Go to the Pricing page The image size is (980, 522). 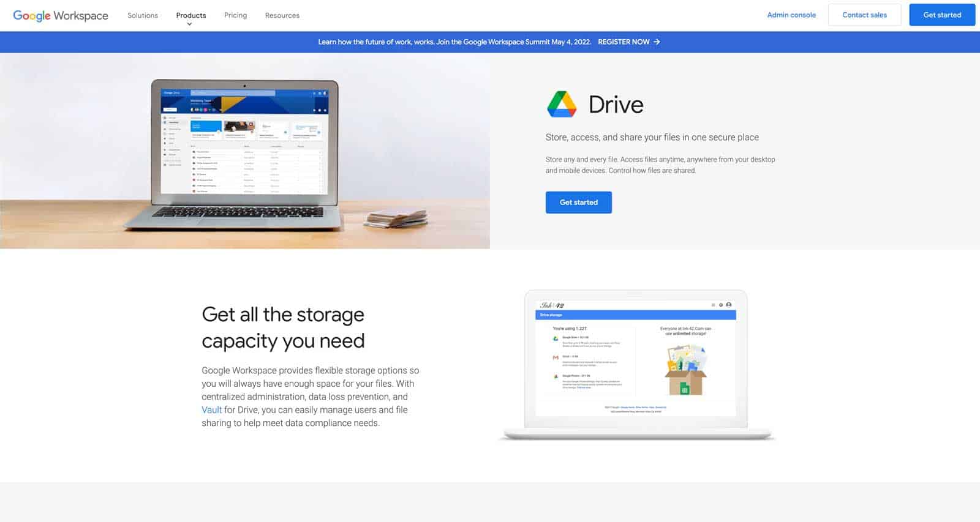click(x=235, y=15)
